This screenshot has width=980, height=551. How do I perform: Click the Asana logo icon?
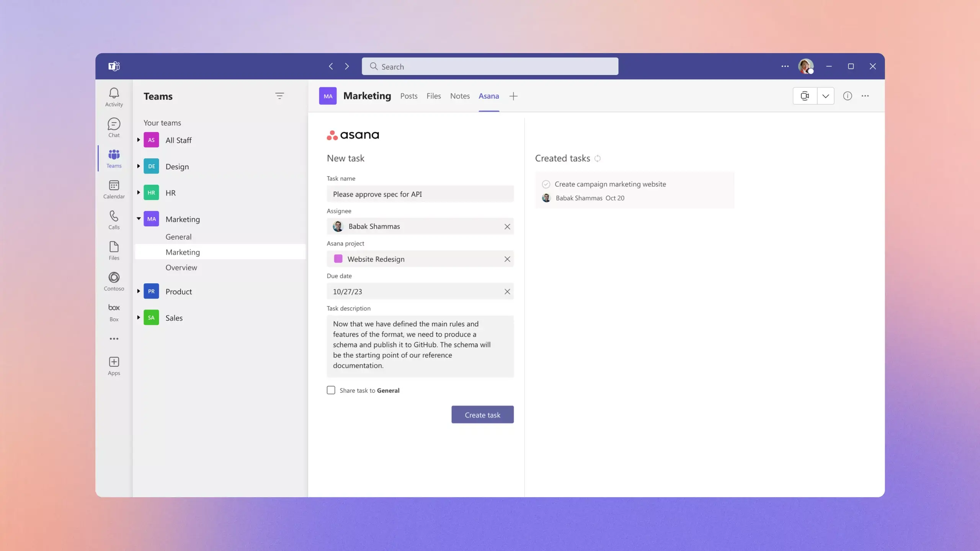point(332,135)
